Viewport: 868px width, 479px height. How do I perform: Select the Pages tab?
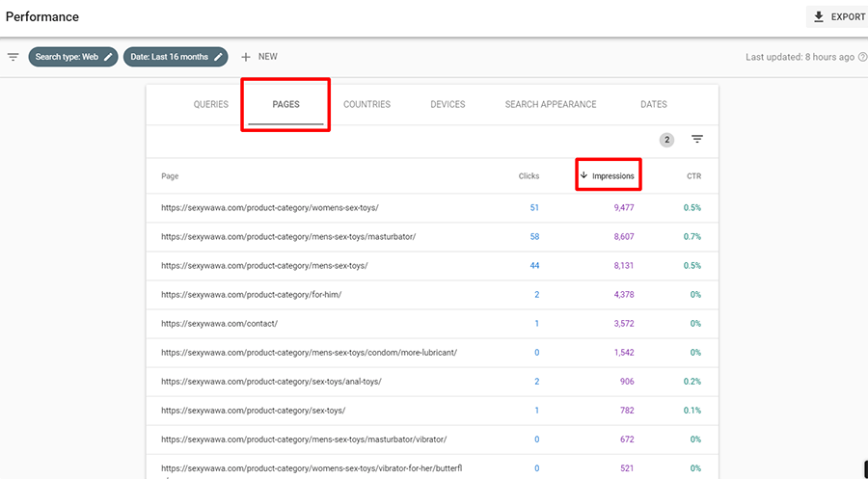[x=285, y=104]
